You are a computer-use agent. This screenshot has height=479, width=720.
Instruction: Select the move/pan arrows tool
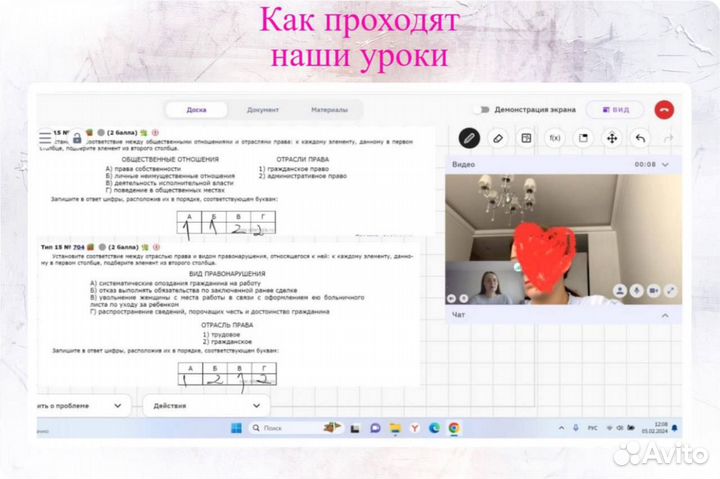click(612, 138)
